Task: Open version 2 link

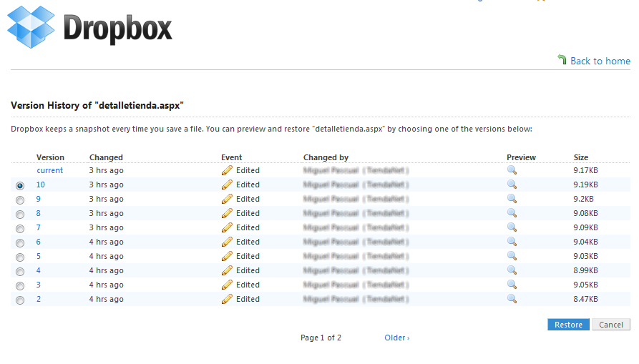Action: pyautogui.click(x=39, y=299)
